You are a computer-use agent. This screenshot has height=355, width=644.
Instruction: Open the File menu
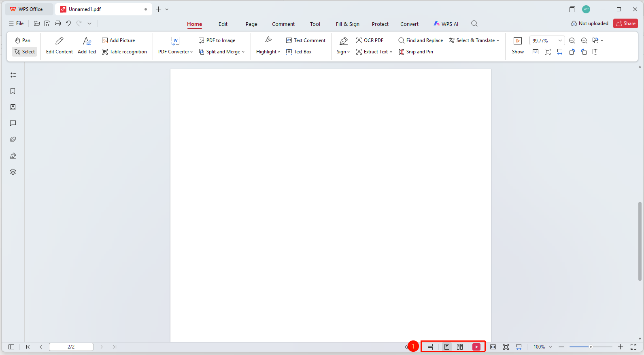[16, 23]
